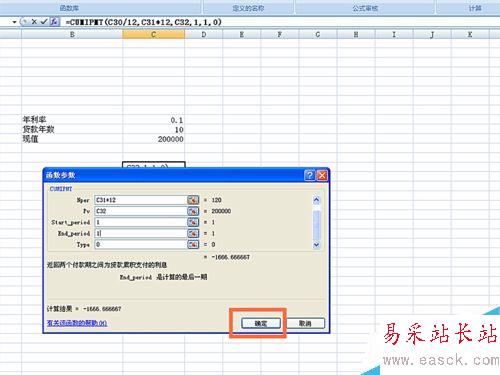The image size is (500, 375).
Task: Click the cell with value 10
Action: [153, 129]
